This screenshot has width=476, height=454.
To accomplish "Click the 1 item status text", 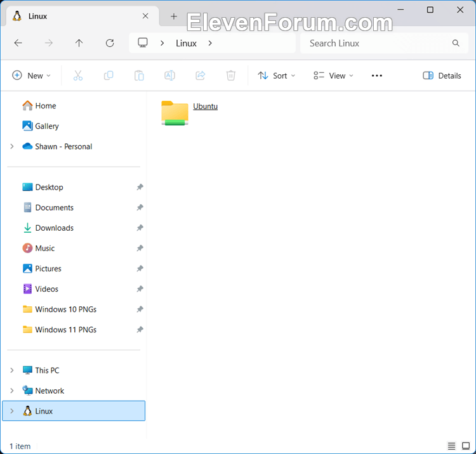I will click(20, 446).
